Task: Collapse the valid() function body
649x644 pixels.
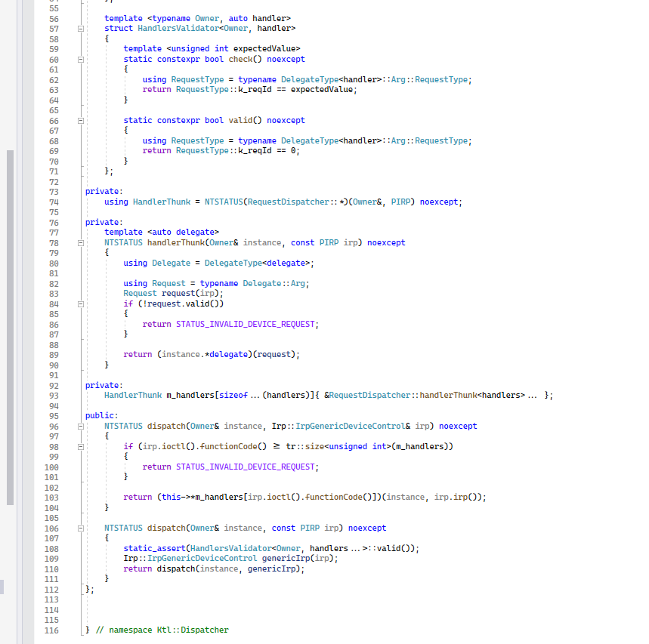Action: point(81,120)
